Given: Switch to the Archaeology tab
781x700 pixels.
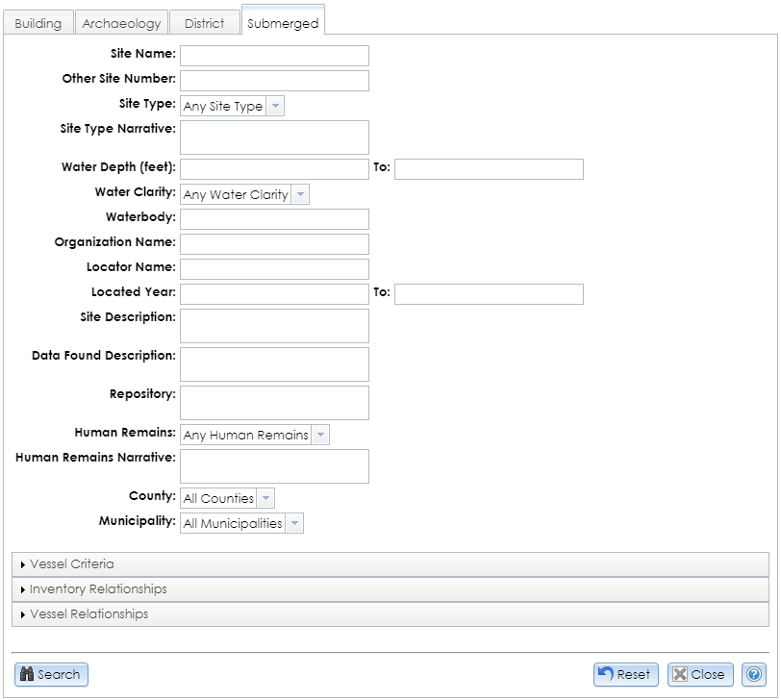Looking at the screenshot, I should (122, 23).
